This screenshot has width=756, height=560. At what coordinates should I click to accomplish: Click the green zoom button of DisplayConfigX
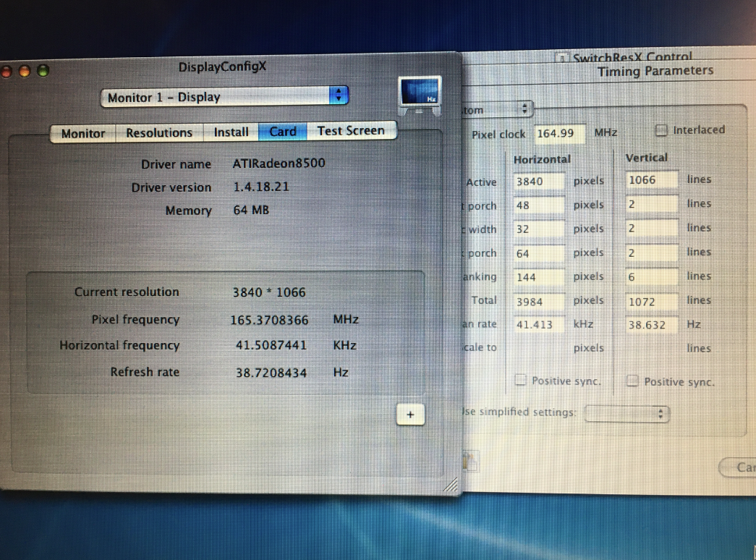(43, 71)
